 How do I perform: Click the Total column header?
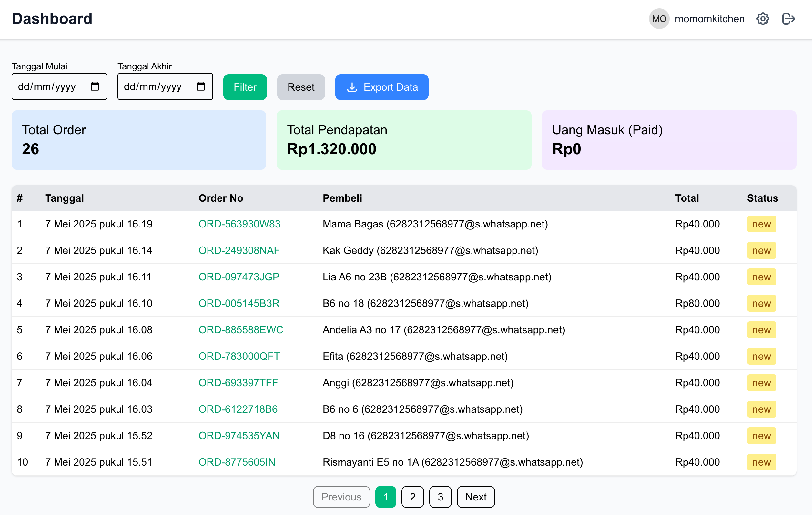point(686,198)
